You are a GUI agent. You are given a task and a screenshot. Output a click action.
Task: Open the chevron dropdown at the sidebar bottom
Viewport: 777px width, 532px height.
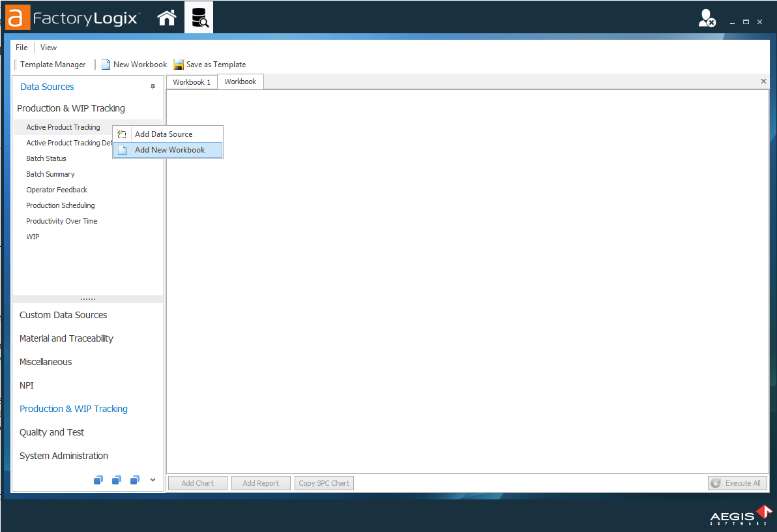pos(153,479)
